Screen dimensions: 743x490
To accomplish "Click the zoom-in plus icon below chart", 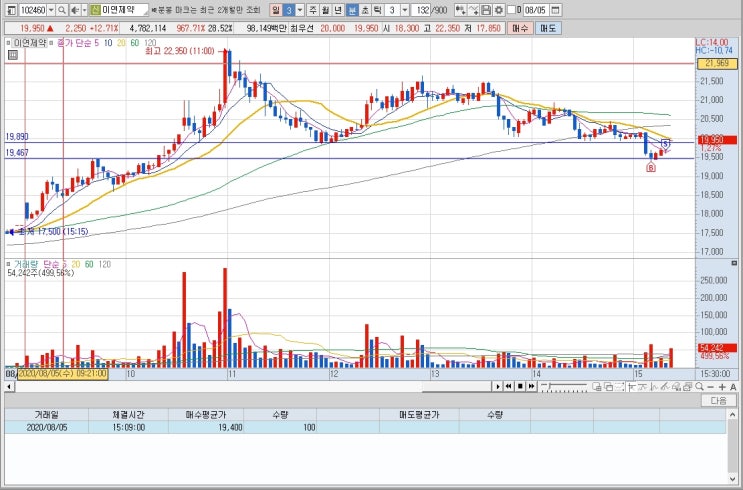I will click(x=722, y=387).
